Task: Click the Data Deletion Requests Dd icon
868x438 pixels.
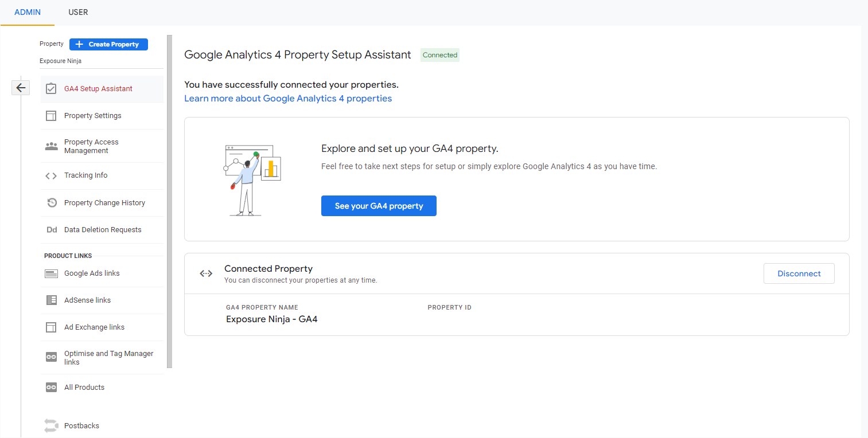Action: pos(51,229)
